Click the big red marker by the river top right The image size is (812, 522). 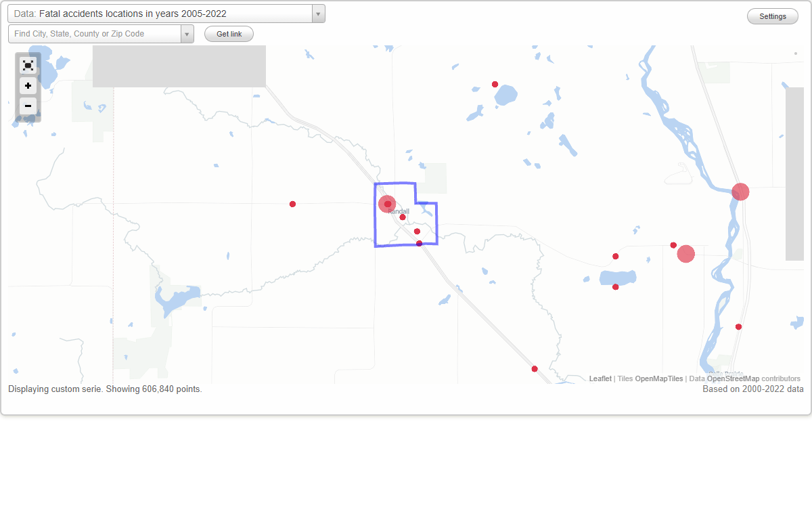coord(740,192)
